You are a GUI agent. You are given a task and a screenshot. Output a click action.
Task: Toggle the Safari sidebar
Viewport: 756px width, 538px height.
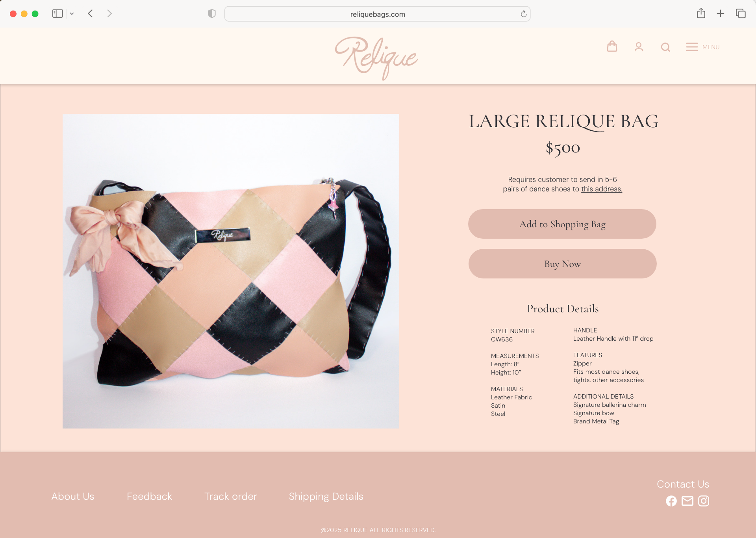click(57, 13)
